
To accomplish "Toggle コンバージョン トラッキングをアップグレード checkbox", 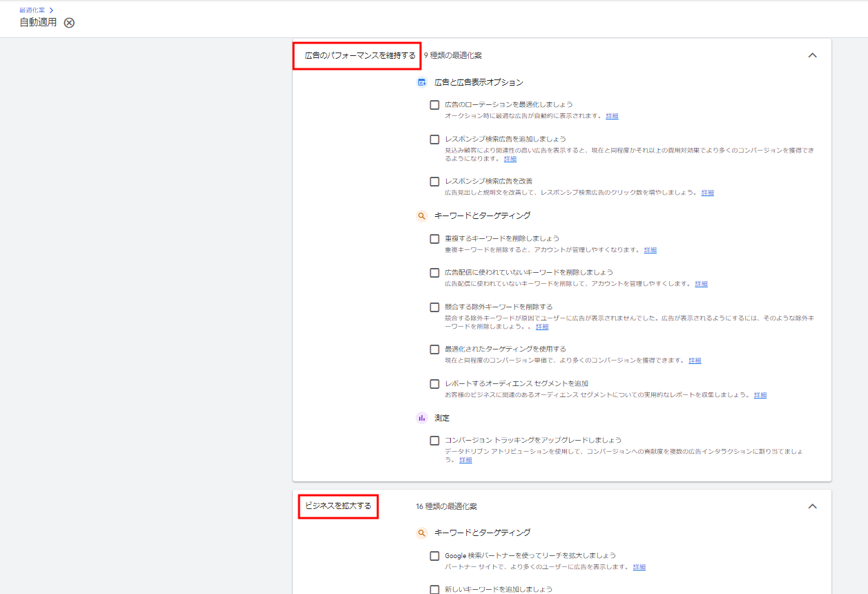I will (x=434, y=441).
